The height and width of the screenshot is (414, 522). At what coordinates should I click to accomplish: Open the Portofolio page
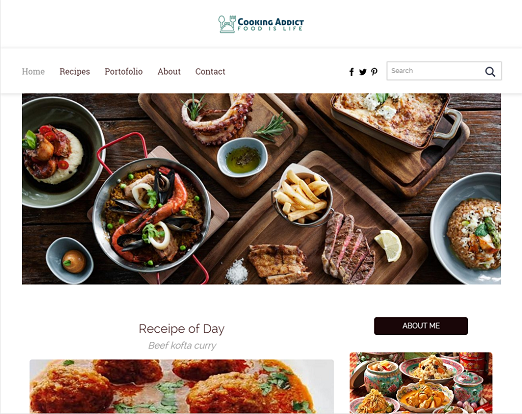click(x=124, y=71)
